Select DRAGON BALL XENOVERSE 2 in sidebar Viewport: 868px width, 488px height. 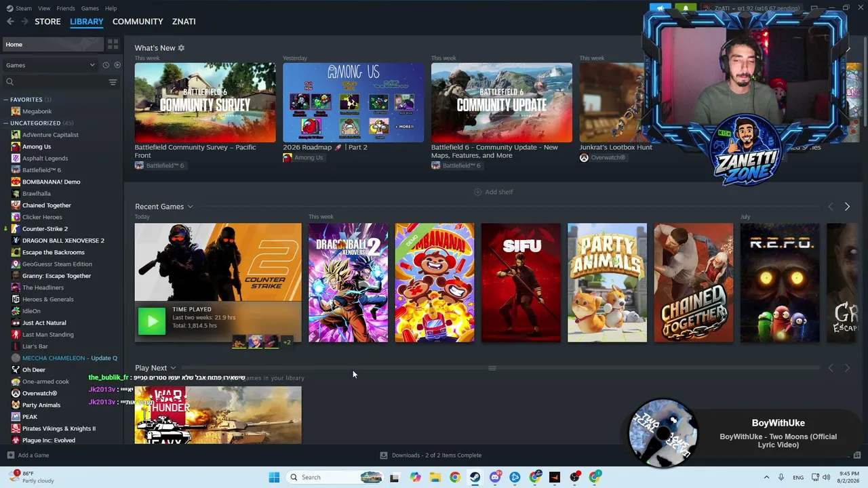point(63,241)
